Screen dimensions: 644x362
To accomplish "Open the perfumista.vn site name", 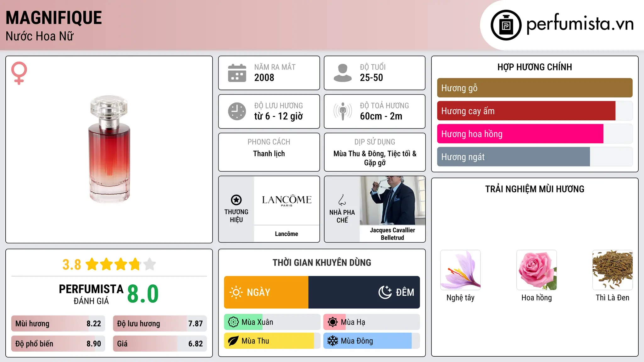I will (580, 24).
